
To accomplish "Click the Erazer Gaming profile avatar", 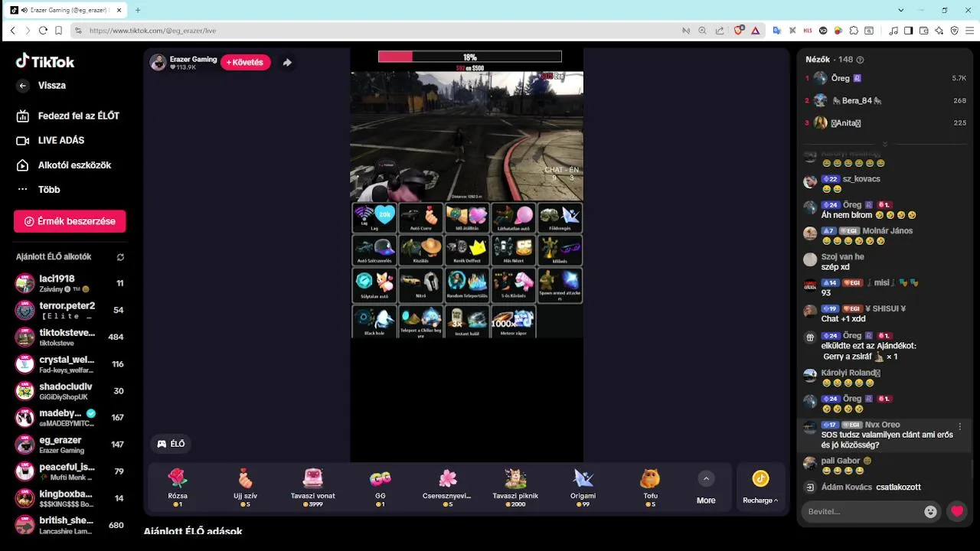I will [158, 63].
